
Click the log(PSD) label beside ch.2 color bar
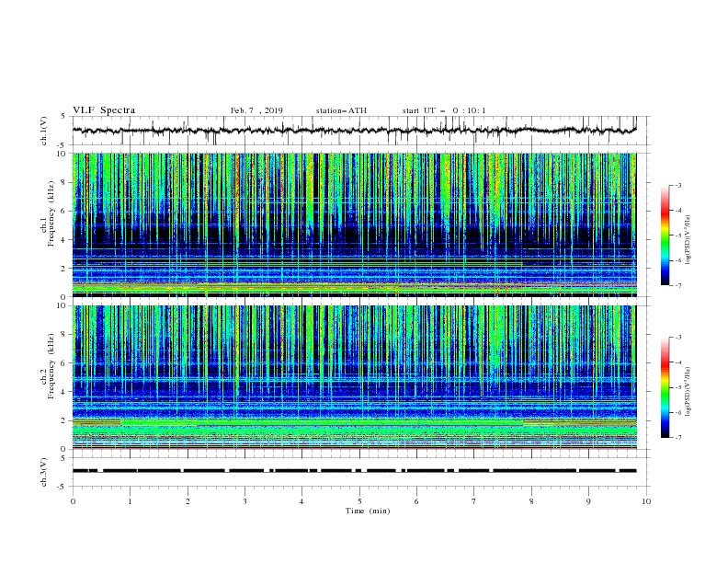click(688, 392)
